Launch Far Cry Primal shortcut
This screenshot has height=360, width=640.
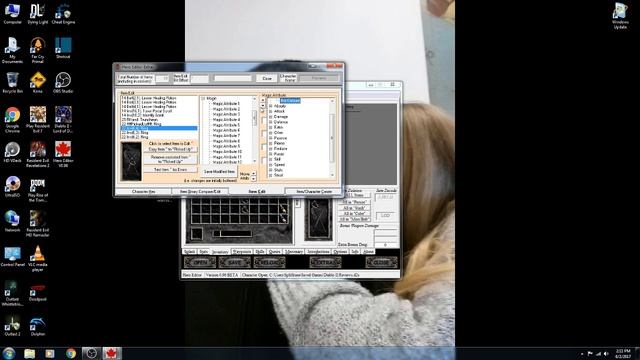click(x=38, y=51)
